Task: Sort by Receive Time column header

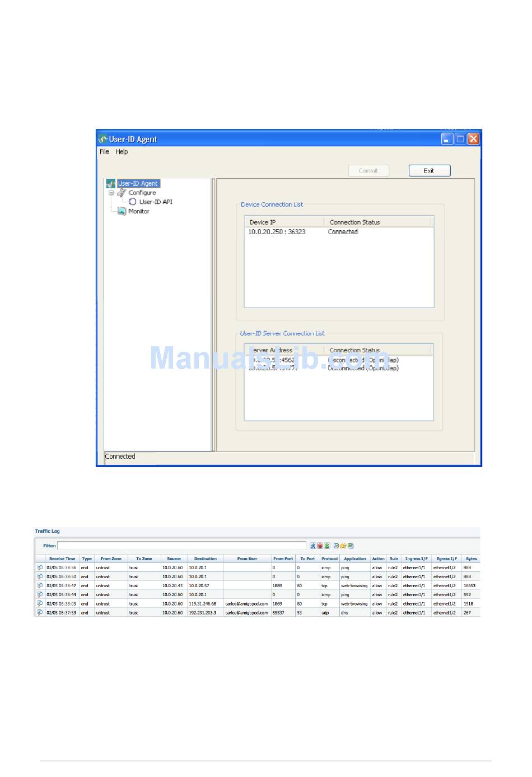Action: coord(62,559)
